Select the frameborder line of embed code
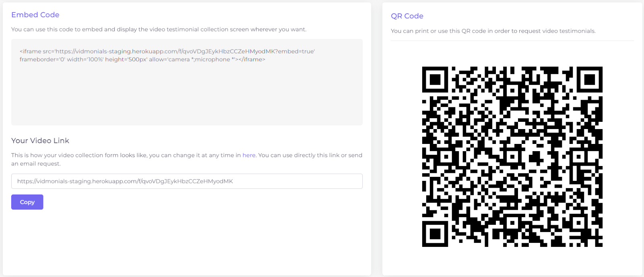This screenshot has height=277, width=644. click(142, 60)
